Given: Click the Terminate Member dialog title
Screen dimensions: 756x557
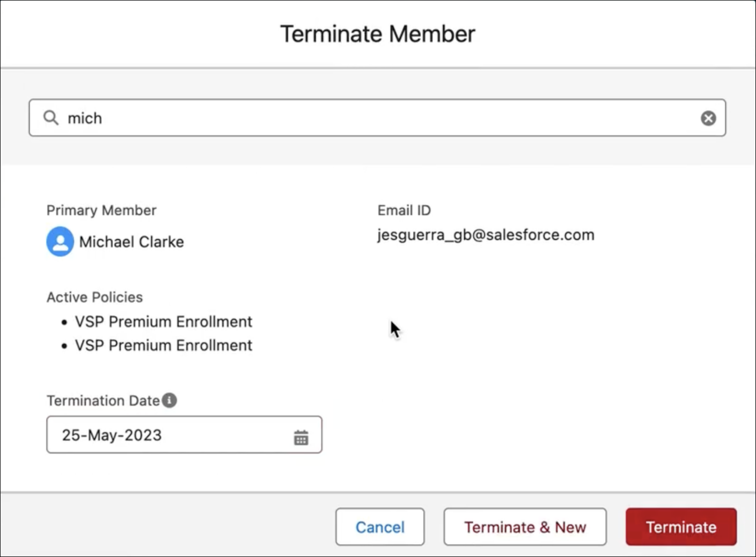Looking at the screenshot, I should (378, 34).
